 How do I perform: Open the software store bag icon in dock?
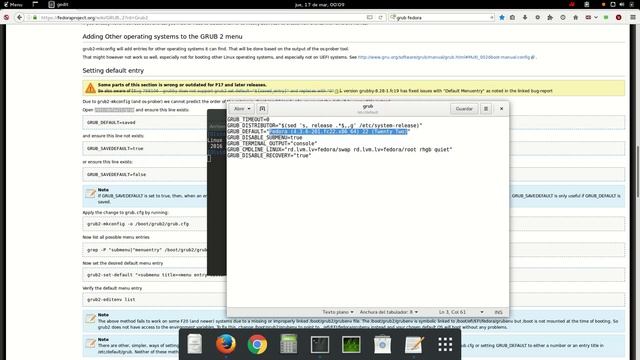pos(382,344)
